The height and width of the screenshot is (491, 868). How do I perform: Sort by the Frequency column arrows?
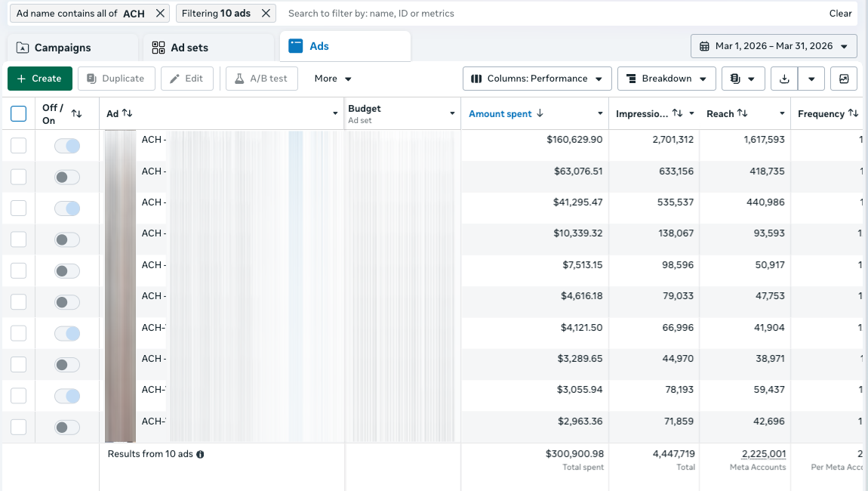853,113
